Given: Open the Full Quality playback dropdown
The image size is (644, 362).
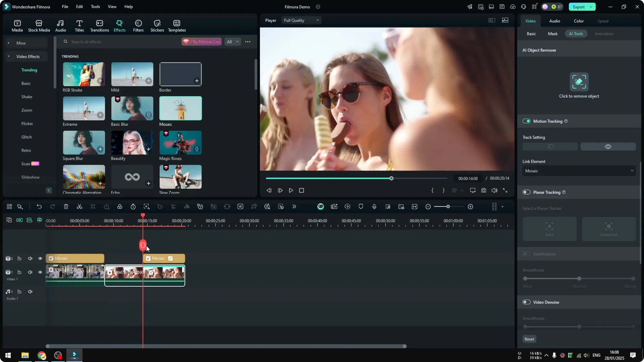Looking at the screenshot, I should click(x=301, y=20).
